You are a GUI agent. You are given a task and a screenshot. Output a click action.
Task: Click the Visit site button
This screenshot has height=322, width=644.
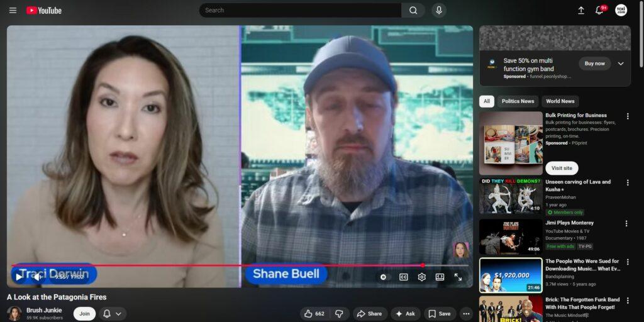pos(562,168)
